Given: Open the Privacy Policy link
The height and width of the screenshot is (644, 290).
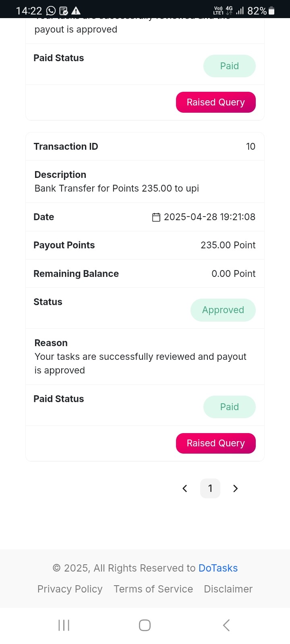Looking at the screenshot, I should pos(70,589).
